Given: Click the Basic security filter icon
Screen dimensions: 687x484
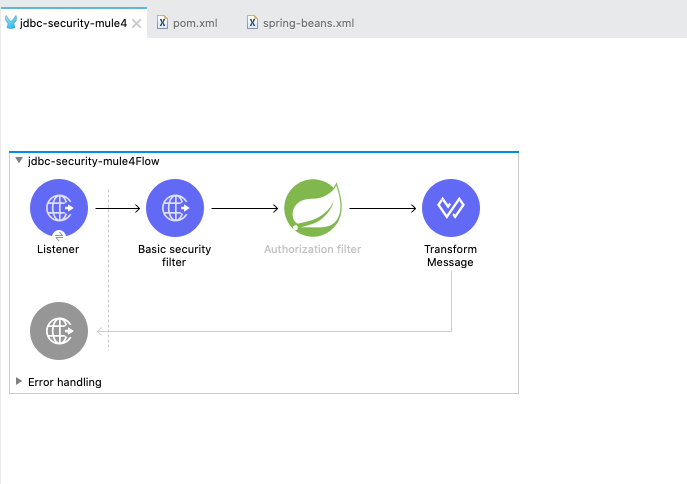Looking at the screenshot, I should click(x=175, y=207).
